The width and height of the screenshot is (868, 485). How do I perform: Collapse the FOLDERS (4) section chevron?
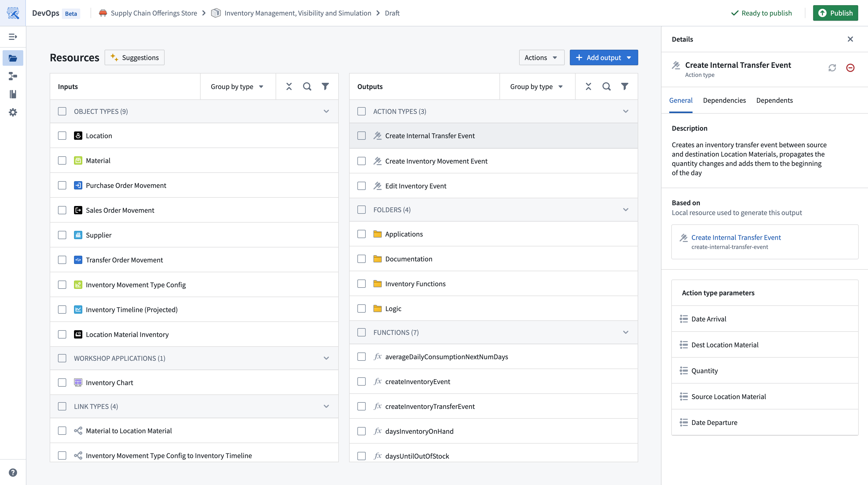626,210
